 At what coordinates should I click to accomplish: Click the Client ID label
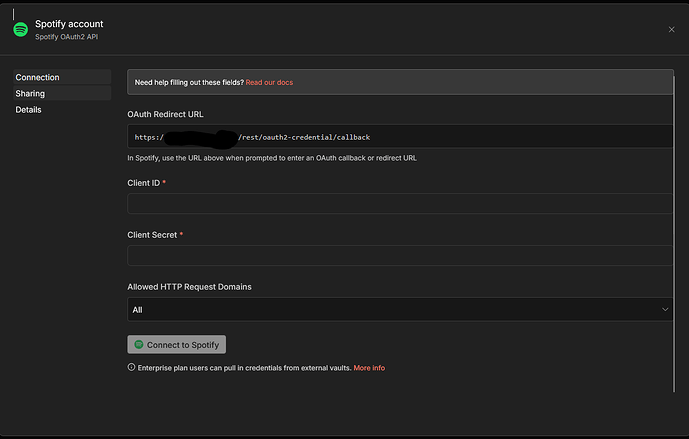coord(144,183)
